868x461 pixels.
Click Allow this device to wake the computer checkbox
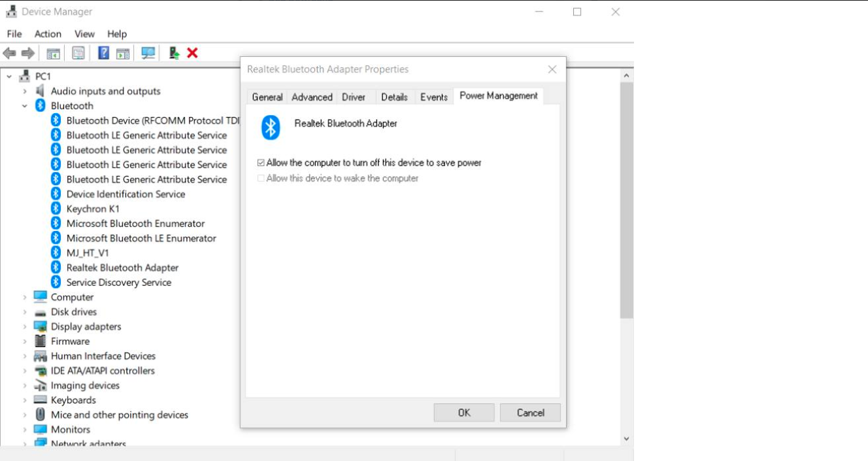tap(261, 178)
